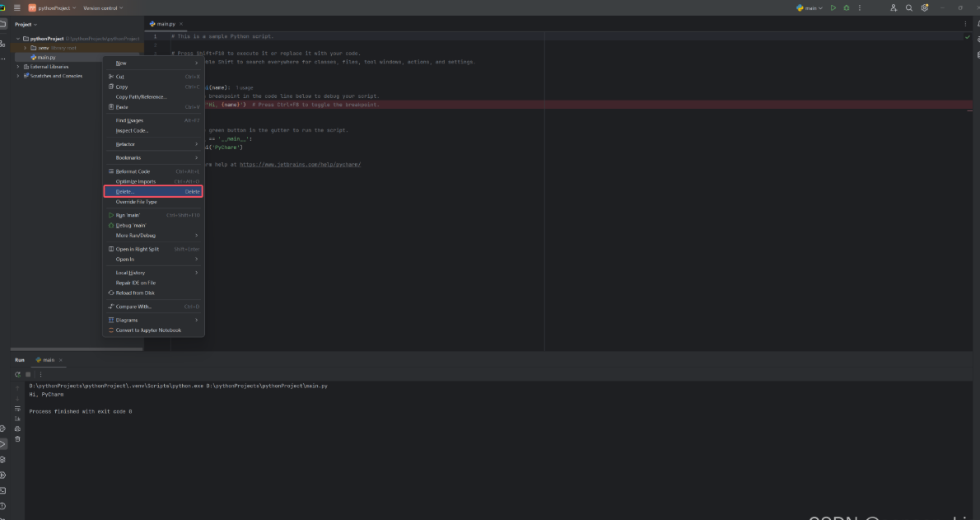This screenshot has height=520, width=980.
Task: Click the Code With Me person icon
Action: click(894, 7)
